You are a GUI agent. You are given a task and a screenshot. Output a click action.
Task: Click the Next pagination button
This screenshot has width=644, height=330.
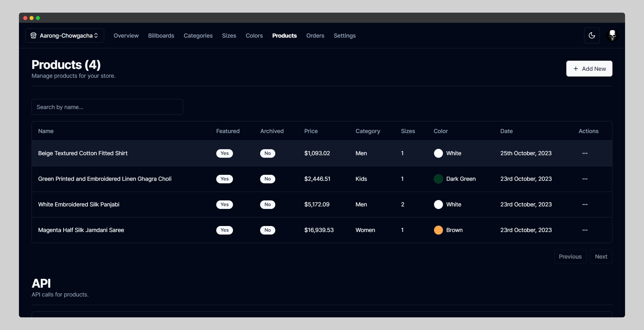point(601,256)
